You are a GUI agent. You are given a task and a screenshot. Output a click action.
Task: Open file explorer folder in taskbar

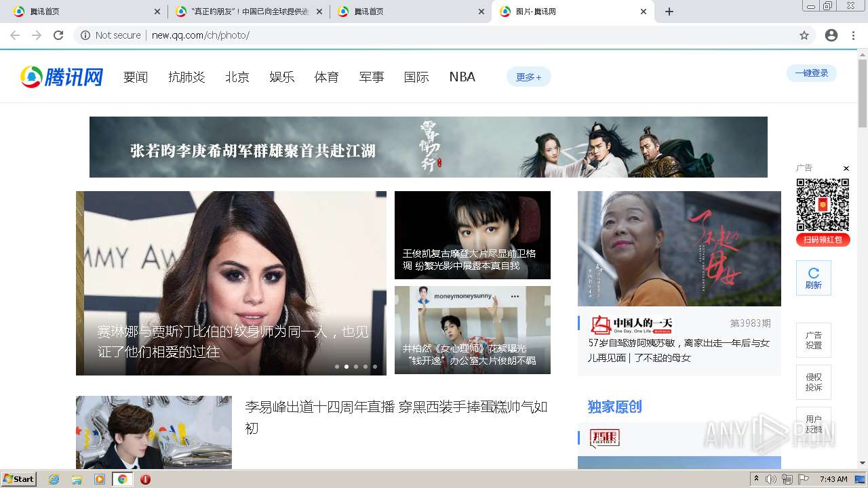77,479
